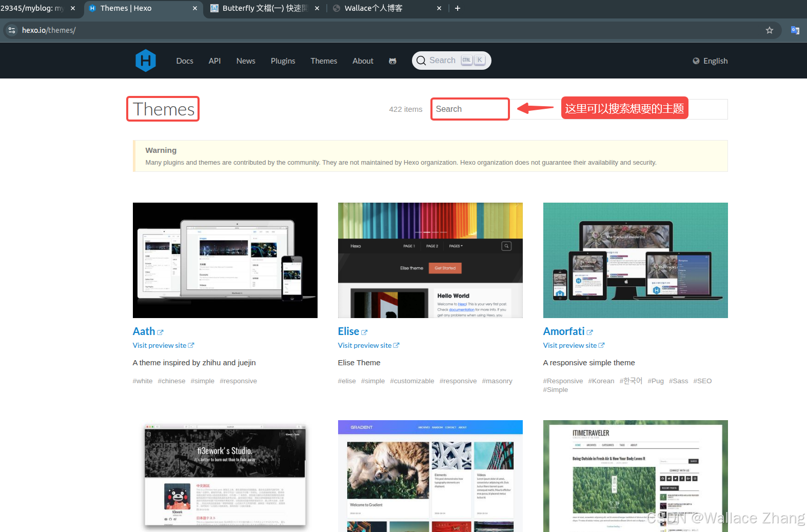Open Plugins in the navbar

[x=283, y=61]
